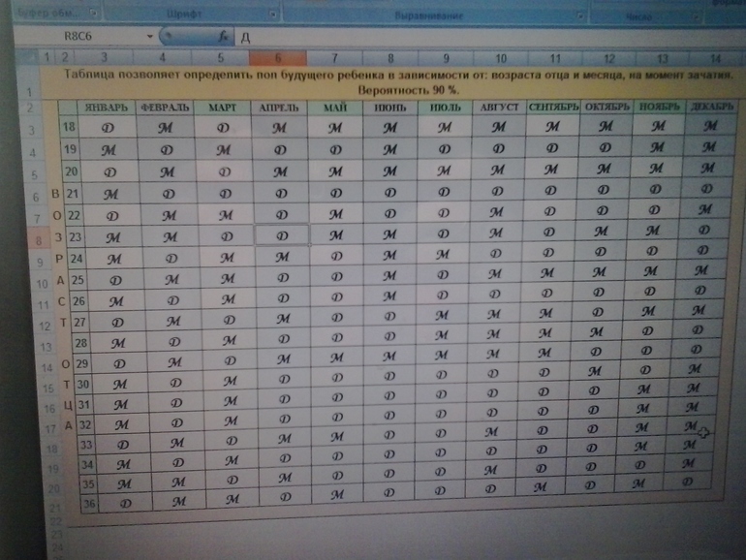Open the Буфер обмена dialog launcher
Image resolution: width=746 pixels, height=560 pixels.
tap(94, 14)
